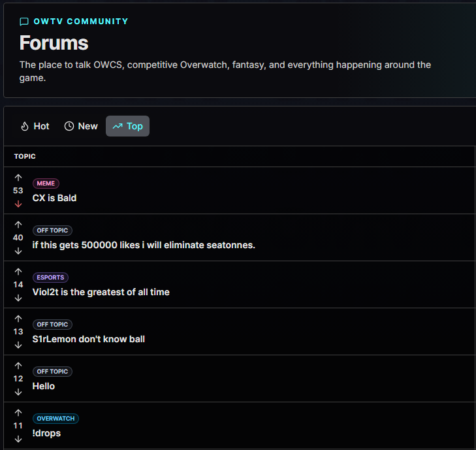Open the 'if this gets 500000 likes' thread
The width and height of the screenshot is (476, 450).
click(144, 245)
